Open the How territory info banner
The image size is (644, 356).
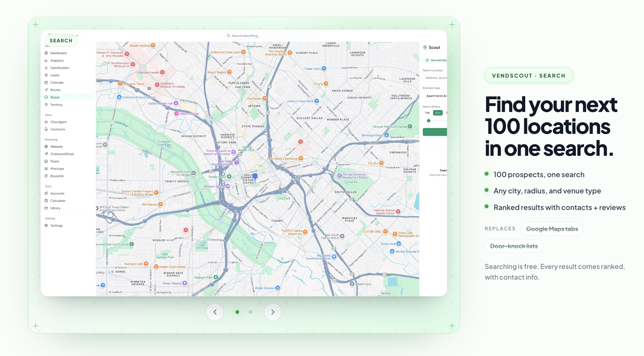tap(435, 60)
